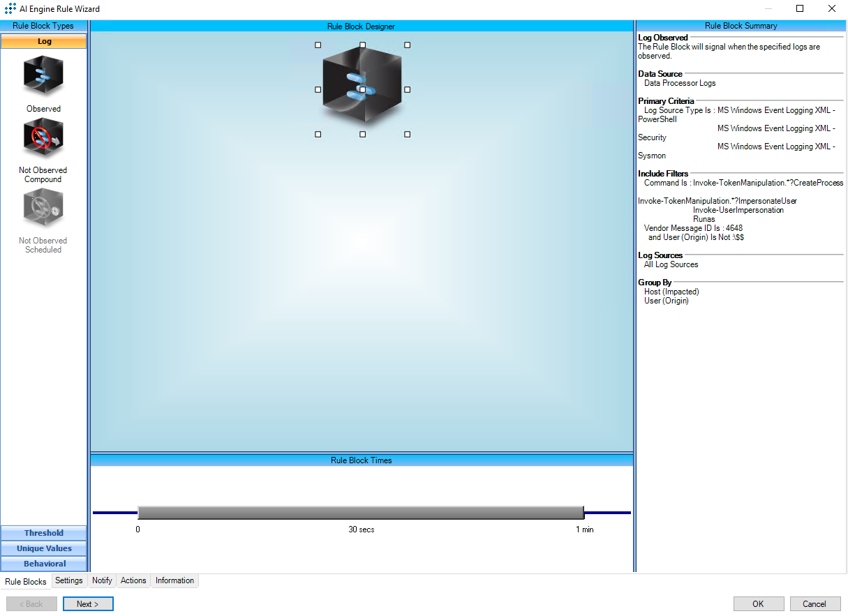Viewport: 848px width, 616px height.
Task: Open the Information tab
Action: pos(174,580)
